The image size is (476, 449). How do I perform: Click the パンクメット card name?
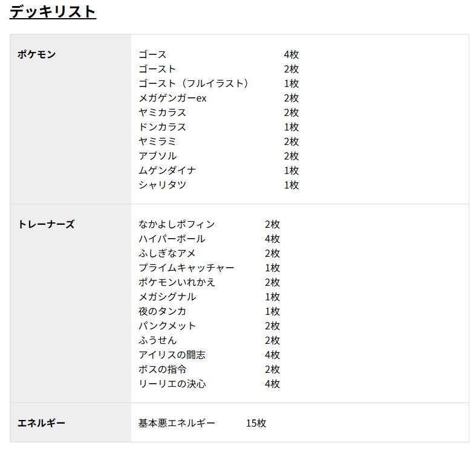[x=168, y=326]
